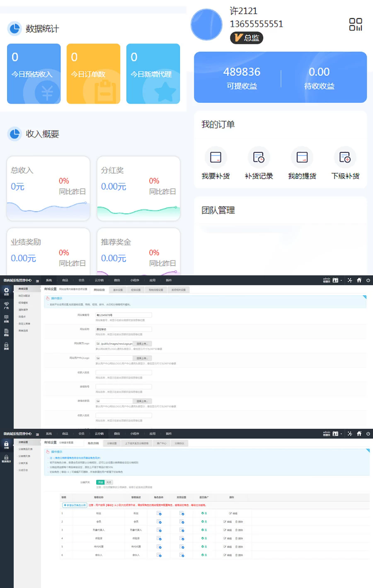The image size is (373, 588).
Task: Click the fullscreen icon on the admin bar
Action: point(350,280)
